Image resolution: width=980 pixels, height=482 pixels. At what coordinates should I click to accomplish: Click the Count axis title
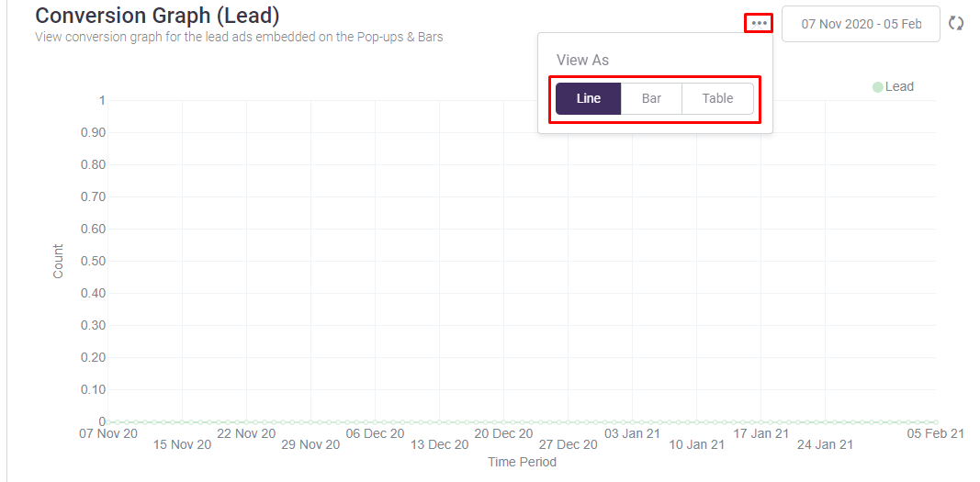(59, 262)
